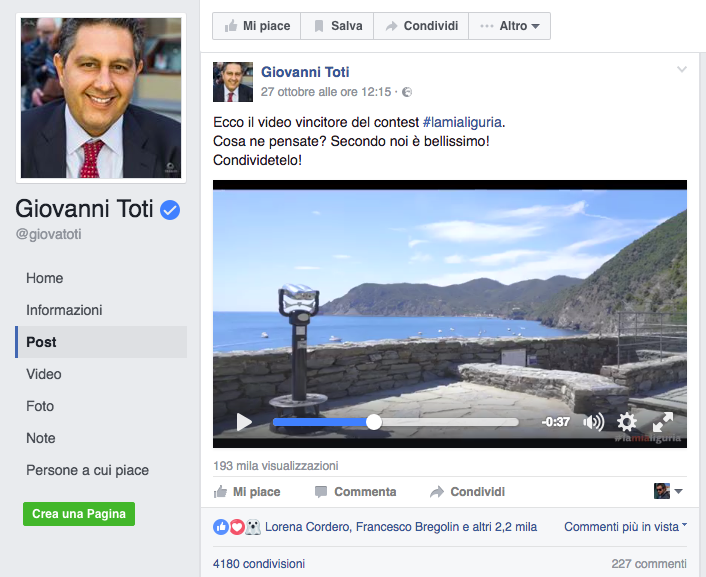This screenshot has height=577, width=706.
Task: Click Commenta to comment on the post
Action: [x=355, y=492]
